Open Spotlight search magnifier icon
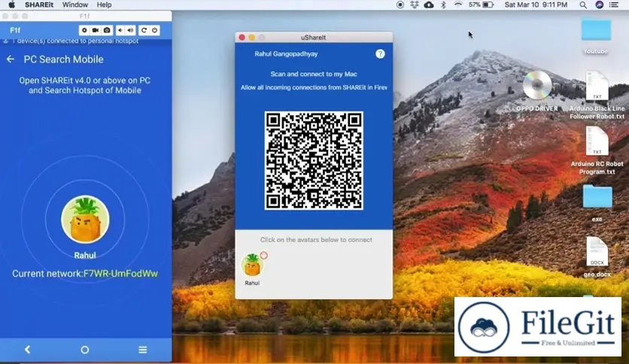The height and width of the screenshot is (364, 629). point(583,5)
